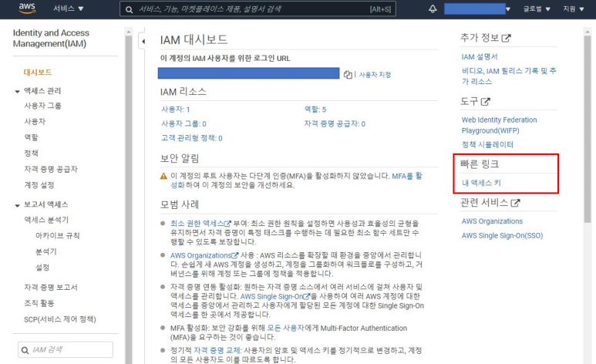The height and width of the screenshot is (364, 596).
Task: Open the 정책 시뮬레이터 link
Action: [x=487, y=144]
